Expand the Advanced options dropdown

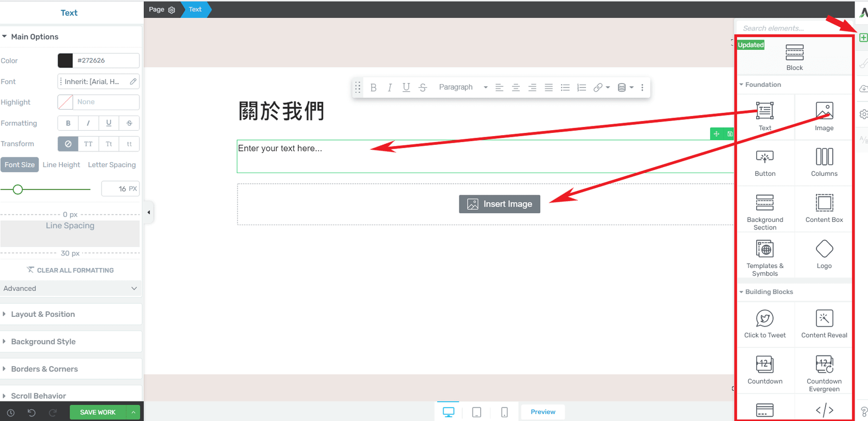71,289
